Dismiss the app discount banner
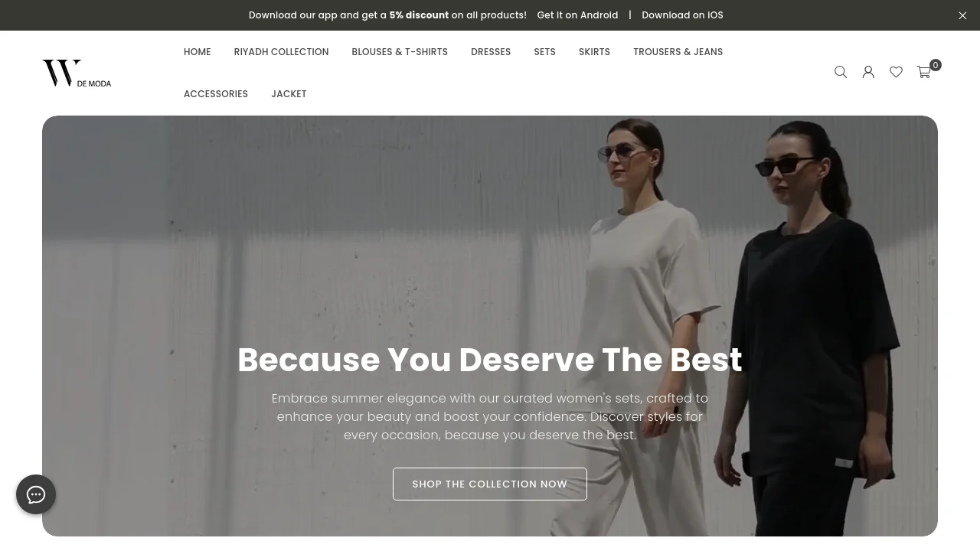The width and height of the screenshot is (980, 551). click(962, 15)
